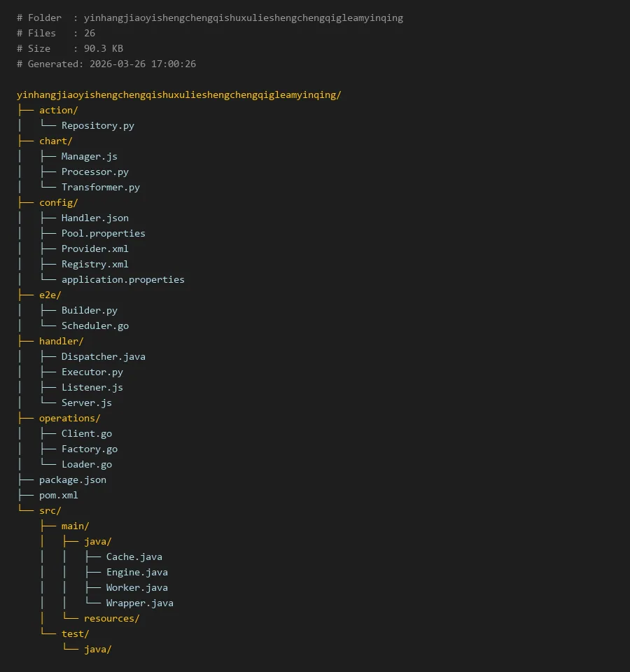The width and height of the screenshot is (630, 672).
Task: Select Server.js in the handler folder
Action: [x=86, y=402]
